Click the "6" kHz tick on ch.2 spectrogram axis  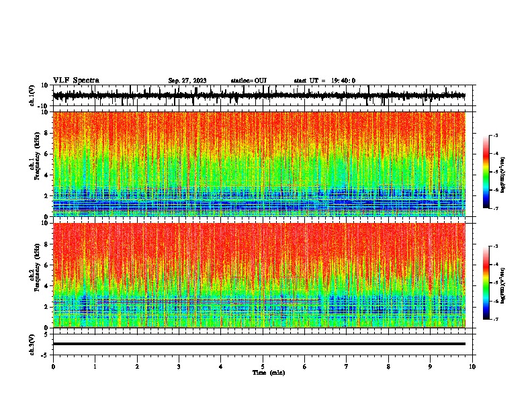46,265
